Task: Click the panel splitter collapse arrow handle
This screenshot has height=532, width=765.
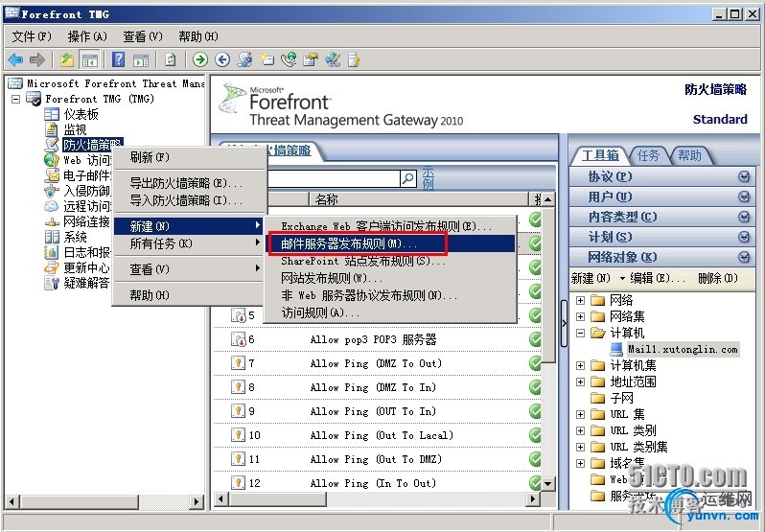Action: [x=564, y=323]
